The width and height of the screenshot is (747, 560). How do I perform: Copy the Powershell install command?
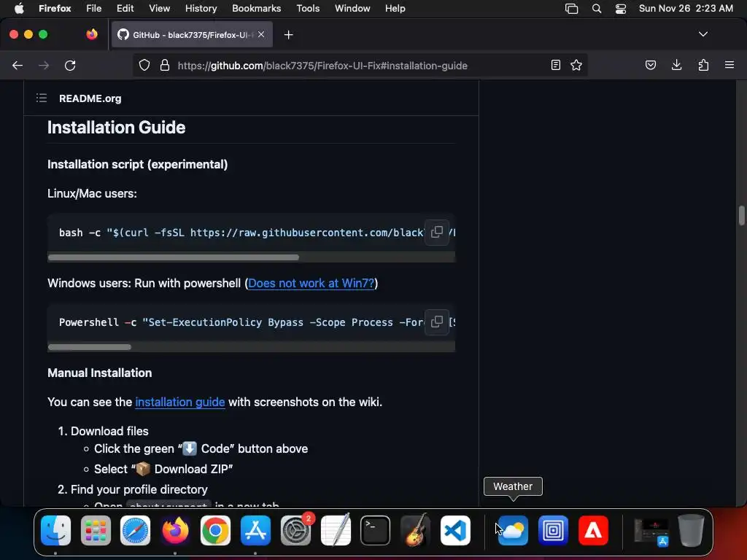[437, 322]
